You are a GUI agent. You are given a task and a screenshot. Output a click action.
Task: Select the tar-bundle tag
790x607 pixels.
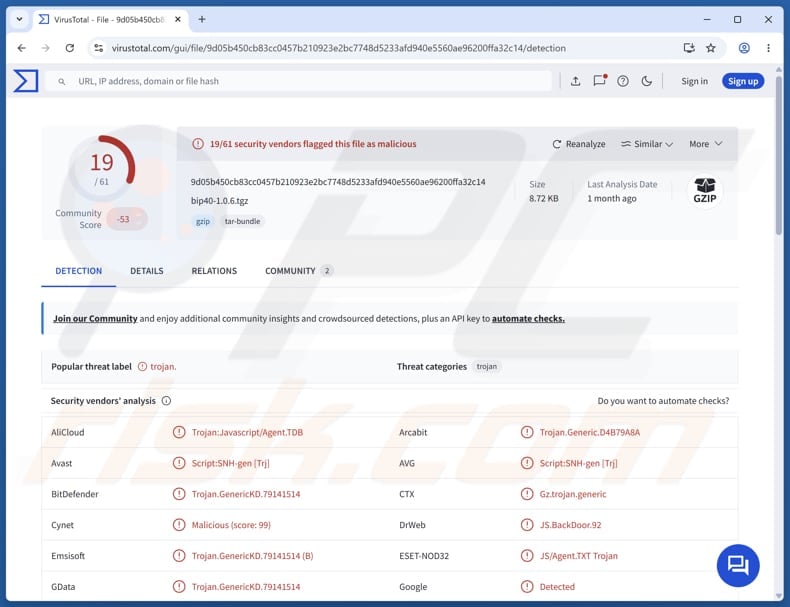pos(242,221)
